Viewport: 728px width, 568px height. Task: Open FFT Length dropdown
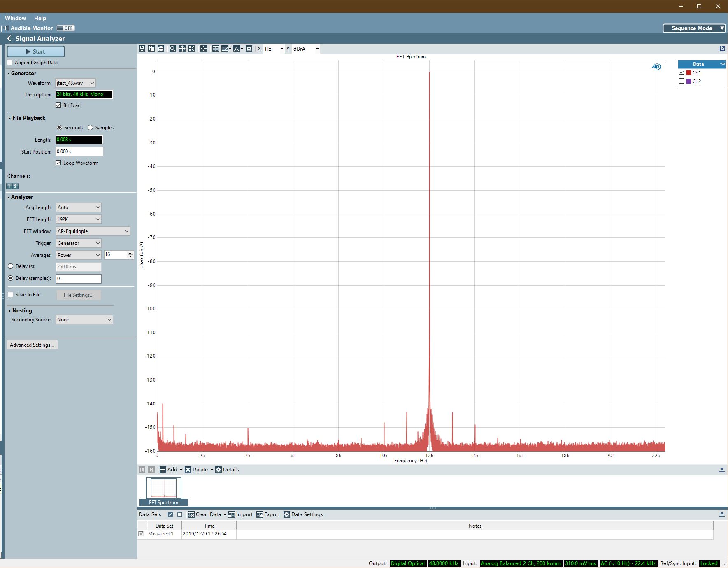point(79,219)
